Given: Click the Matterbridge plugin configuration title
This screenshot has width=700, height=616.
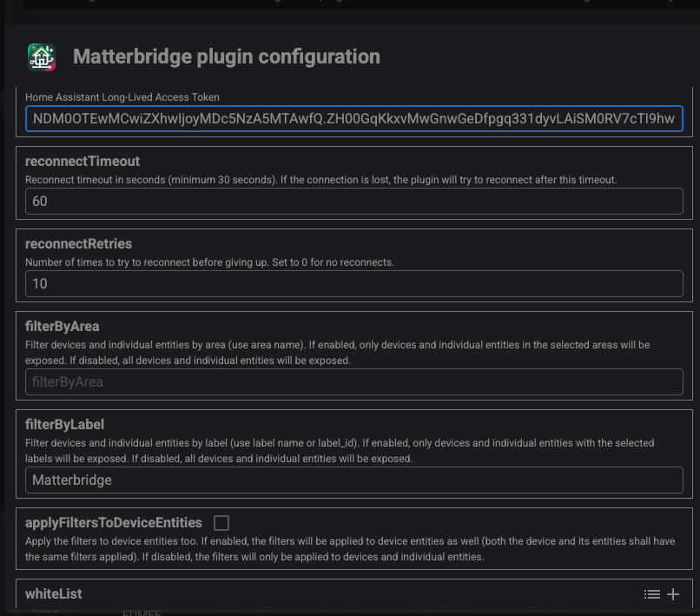Looking at the screenshot, I should (x=227, y=57).
